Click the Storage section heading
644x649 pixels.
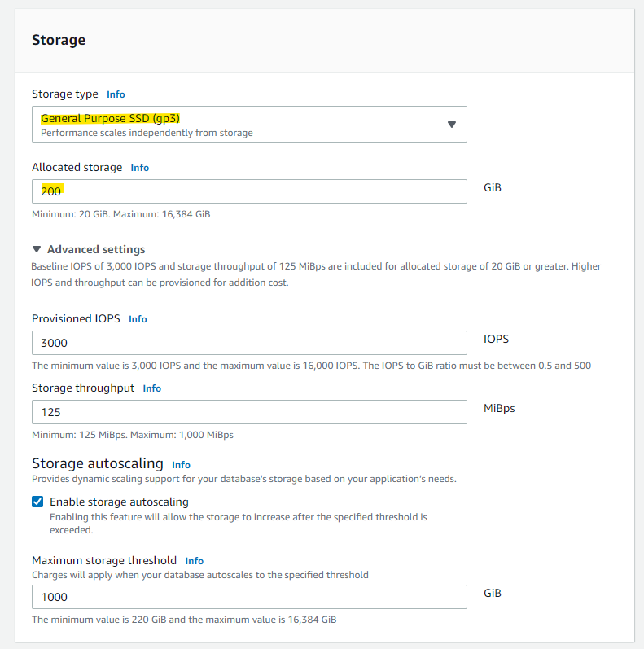[59, 39]
